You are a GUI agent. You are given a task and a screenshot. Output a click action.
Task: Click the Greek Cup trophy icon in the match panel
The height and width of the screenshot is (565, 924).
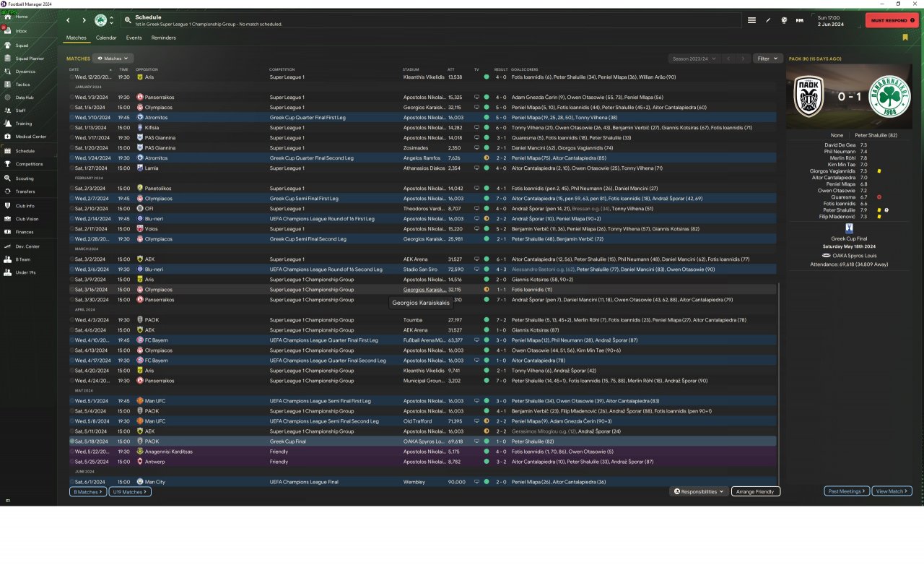pos(848,228)
